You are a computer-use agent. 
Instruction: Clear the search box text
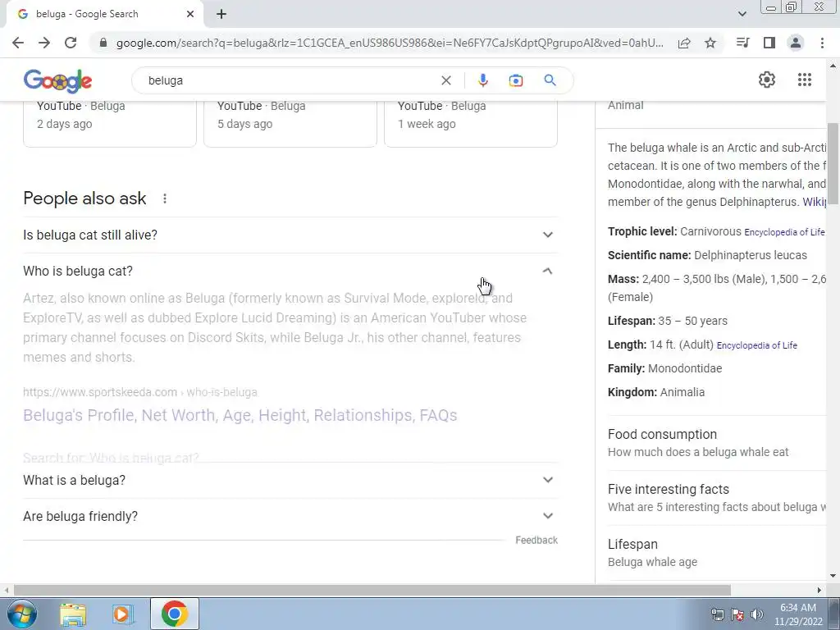[x=445, y=80]
